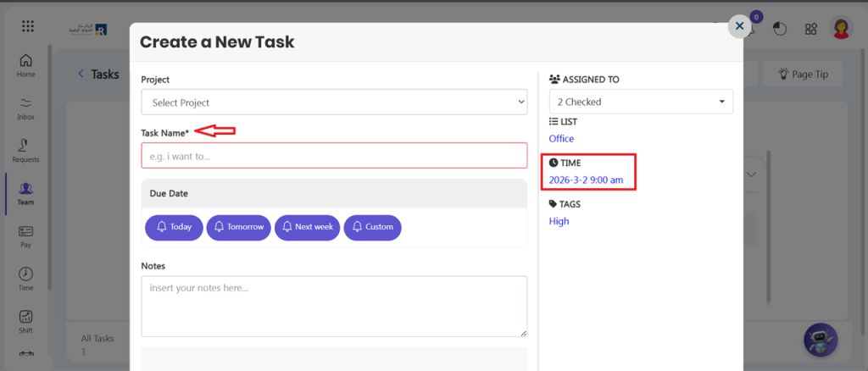Image resolution: width=868 pixels, height=371 pixels.
Task: Set due date to Today
Action: [x=174, y=227]
